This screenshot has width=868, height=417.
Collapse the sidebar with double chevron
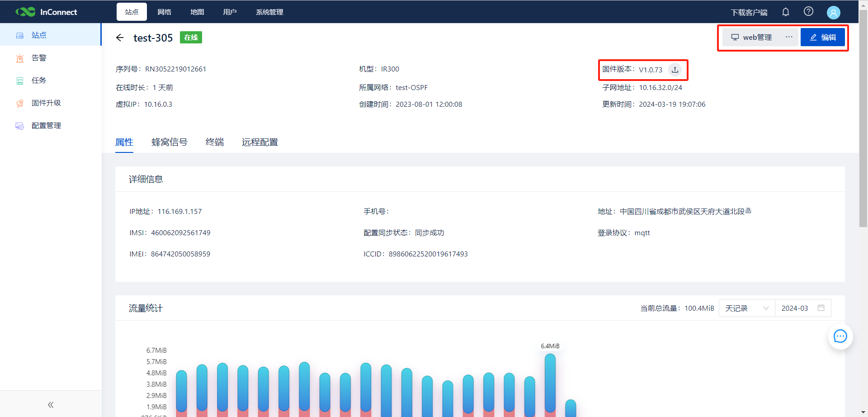(51, 405)
